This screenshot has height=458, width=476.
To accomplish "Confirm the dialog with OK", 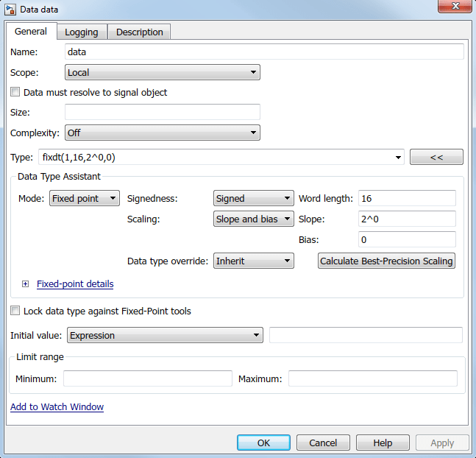I will point(263,443).
